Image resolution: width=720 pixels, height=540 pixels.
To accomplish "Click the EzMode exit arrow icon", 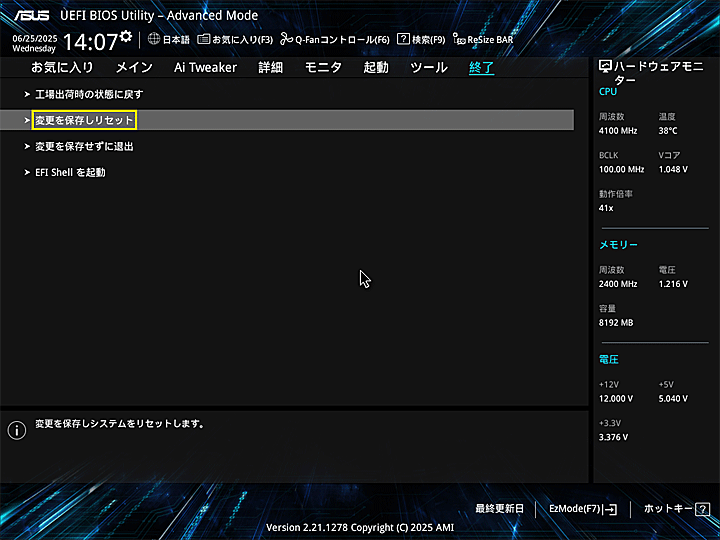I will 610,509.
